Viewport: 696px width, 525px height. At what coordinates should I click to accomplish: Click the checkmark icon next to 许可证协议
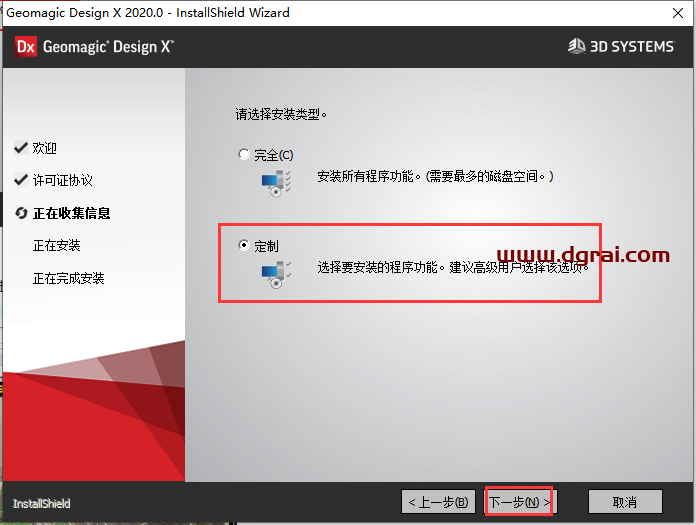click(21, 180)
